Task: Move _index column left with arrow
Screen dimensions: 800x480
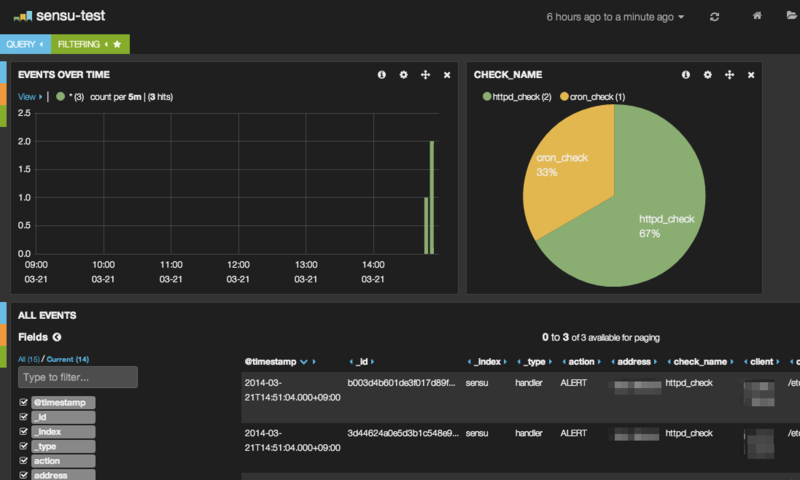Action: coord(469,362)
